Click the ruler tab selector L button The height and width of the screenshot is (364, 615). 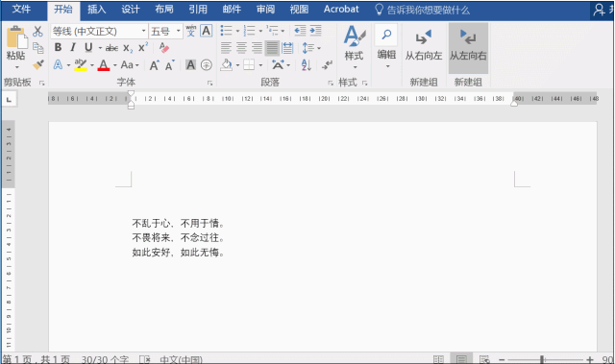click(9, 99)
